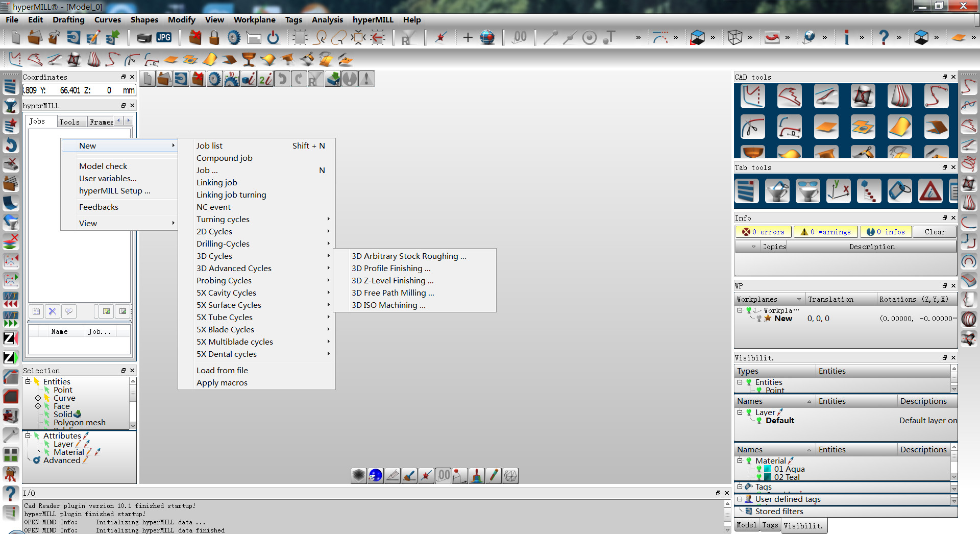This screenshot has height=534, width=980.
Task: Select the spline curve tool in CAD tools panel
Action: (x=936, y=96)
